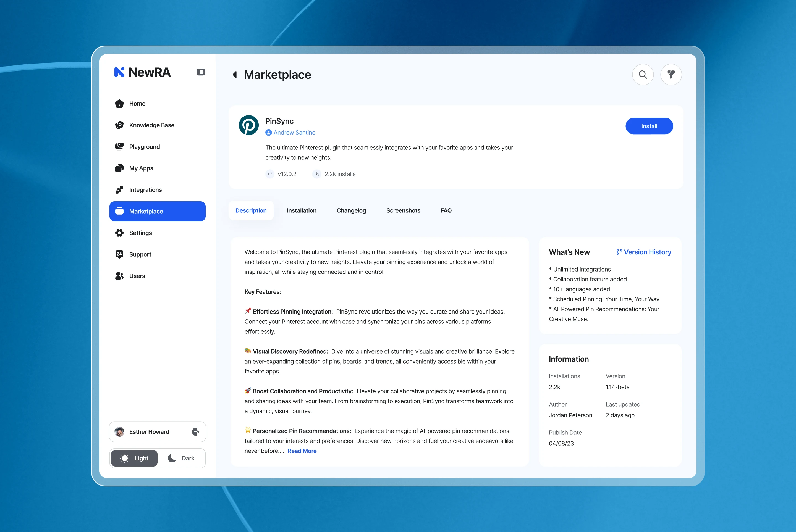This screenshot has width=796, height=532.
Task: Click the 2 days ago value
Action: (620, 415)
